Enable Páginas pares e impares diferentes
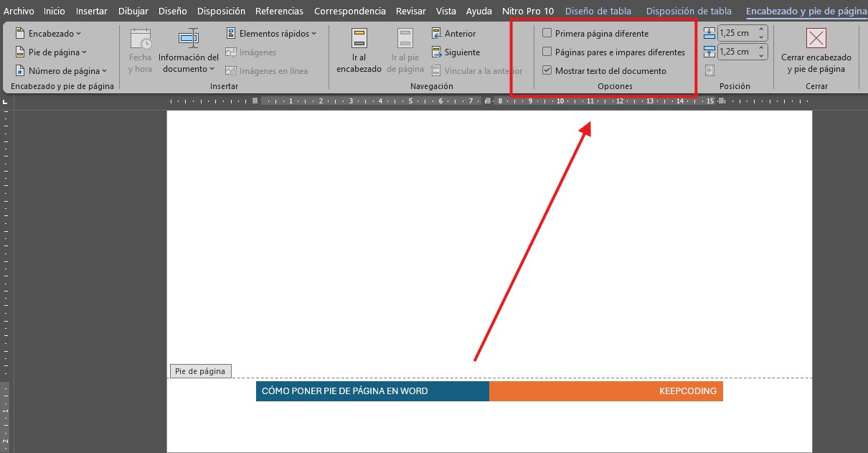The height and width of the screenshot is (453, 868). click(x=614, y=52)
